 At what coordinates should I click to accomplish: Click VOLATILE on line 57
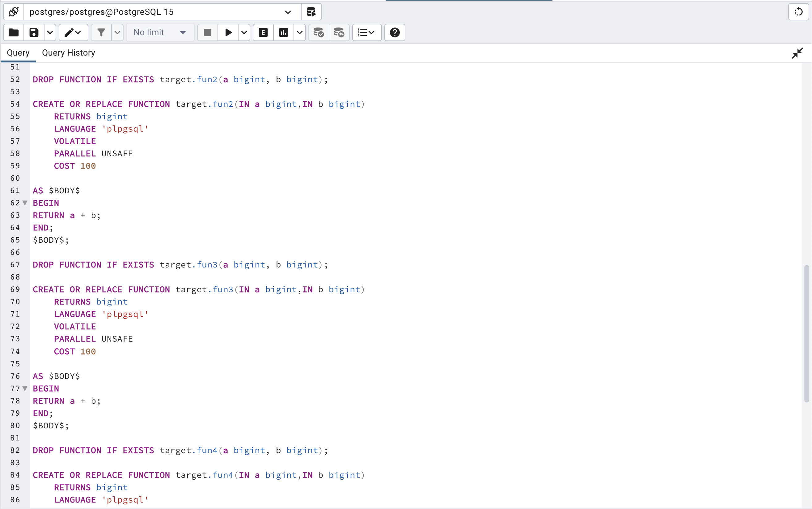[x=75, y=141]
